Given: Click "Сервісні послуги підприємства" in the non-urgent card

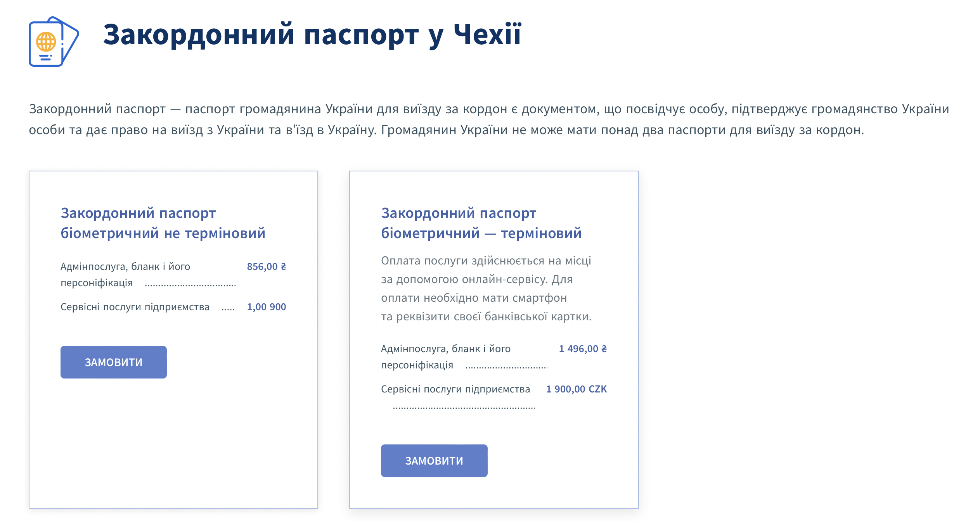Looking at the screenshot, I should pyautogui.click(x=135, y=307).
